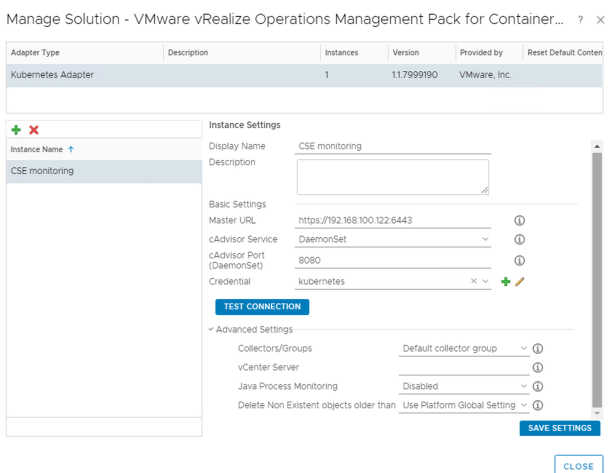Open cAdvisor Service DaemonSet dropdown
Screen dimensions: 615x473
click(486, 239)
